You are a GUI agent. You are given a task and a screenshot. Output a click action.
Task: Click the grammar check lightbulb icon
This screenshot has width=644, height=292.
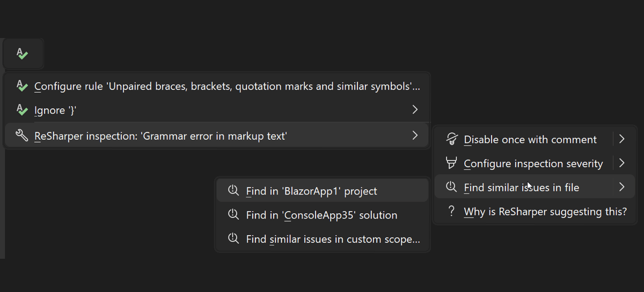pos(22,54)
